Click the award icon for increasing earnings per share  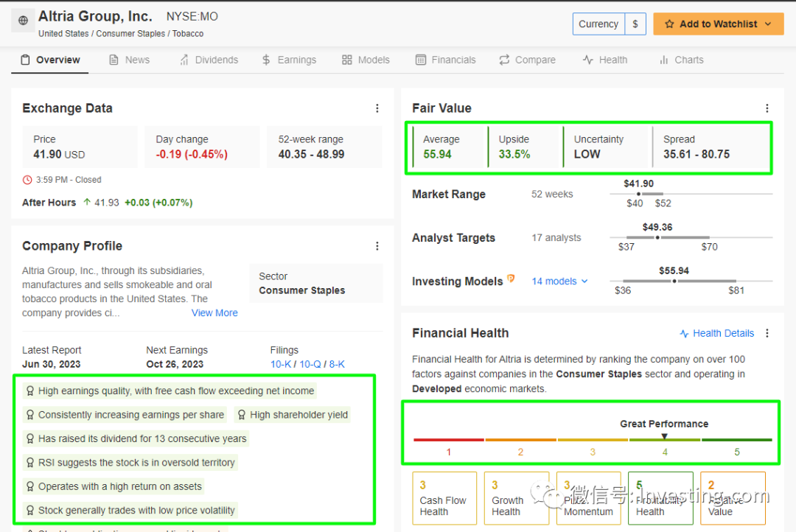click(30, 415)
